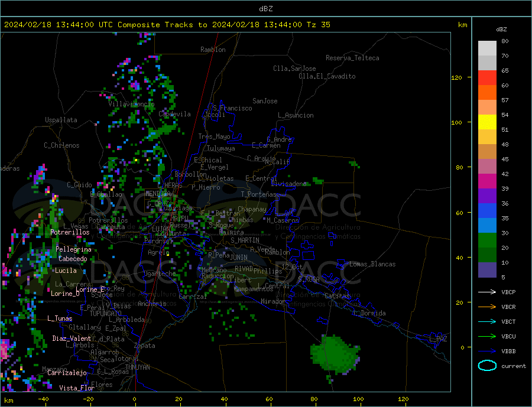The width and height of the screenshot is (532, 407).
Task: Click the Tz 35 text in header
Action: pyautogui.click(x=318, y=25)
